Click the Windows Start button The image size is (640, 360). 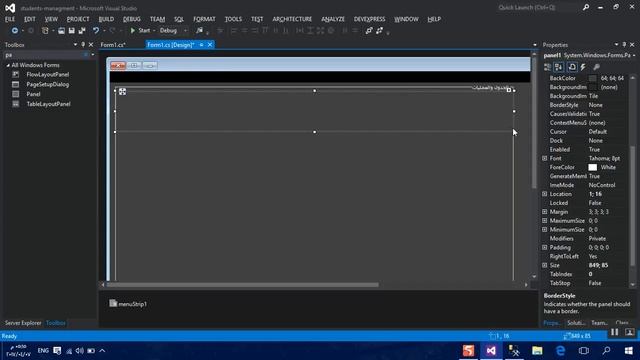[629, 351]
